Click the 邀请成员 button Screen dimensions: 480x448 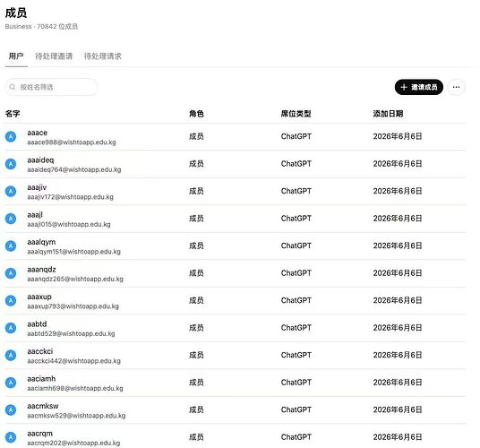pyautogui.click(x=419, y=87)
